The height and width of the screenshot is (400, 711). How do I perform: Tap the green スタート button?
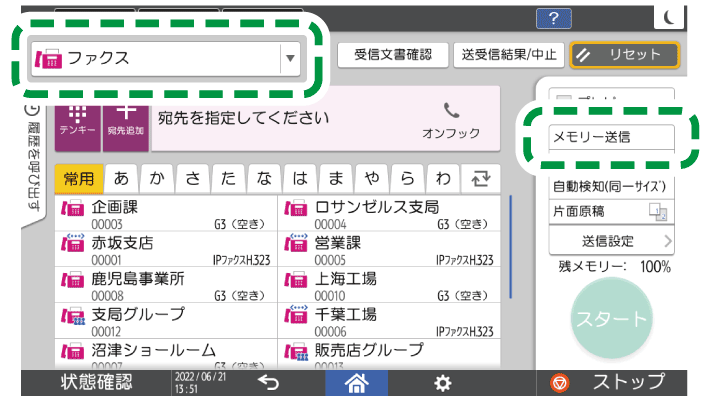click(611, 319)
